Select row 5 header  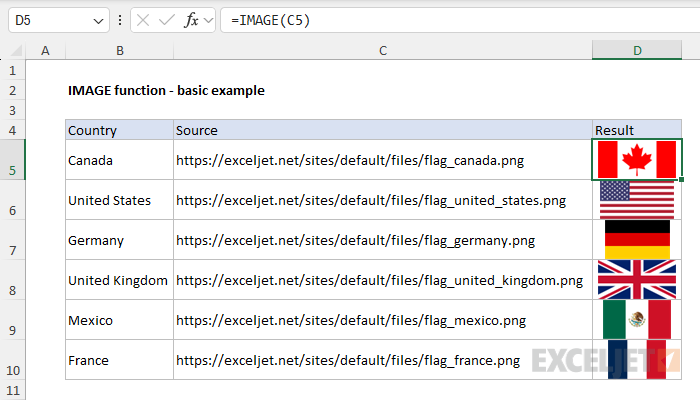coord(12,160)
